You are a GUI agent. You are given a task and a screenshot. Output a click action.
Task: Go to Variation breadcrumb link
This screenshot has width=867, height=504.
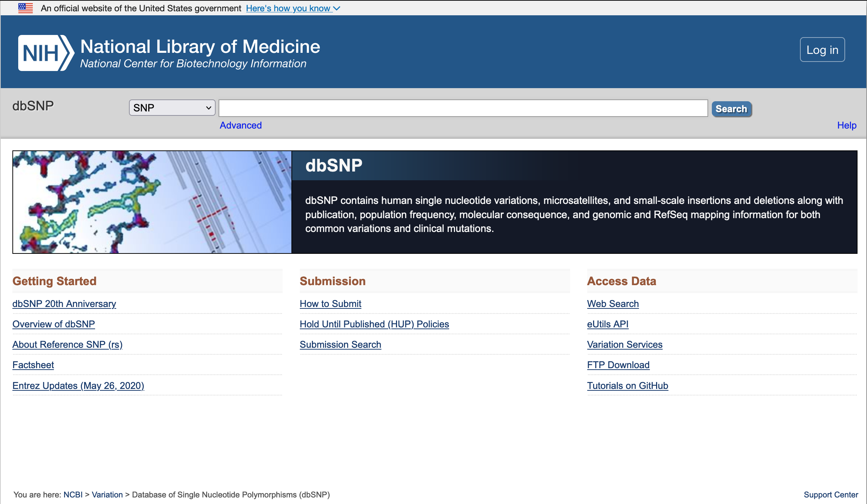pos(107,495)
